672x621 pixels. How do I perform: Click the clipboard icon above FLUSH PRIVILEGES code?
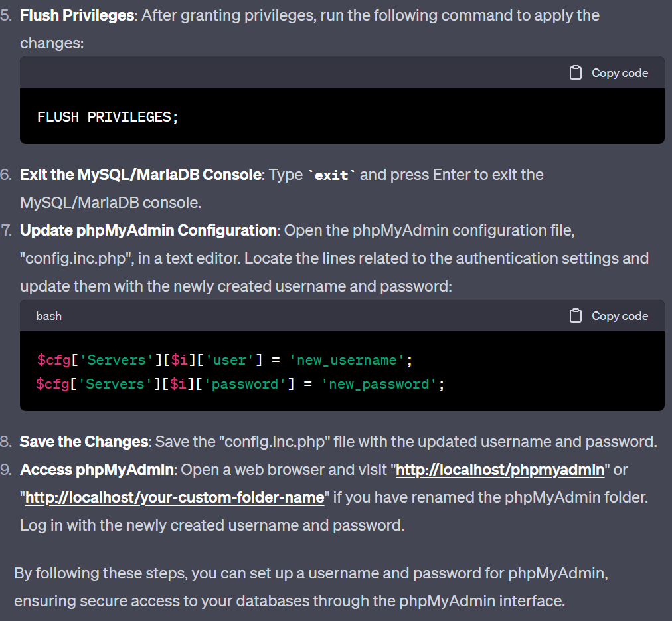pos(576,73)
